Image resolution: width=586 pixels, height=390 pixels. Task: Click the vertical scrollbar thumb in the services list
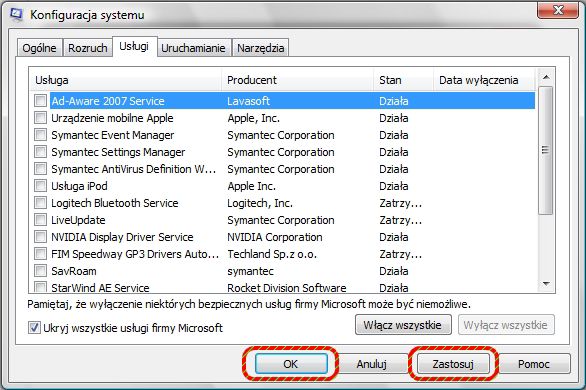[546, 150]
